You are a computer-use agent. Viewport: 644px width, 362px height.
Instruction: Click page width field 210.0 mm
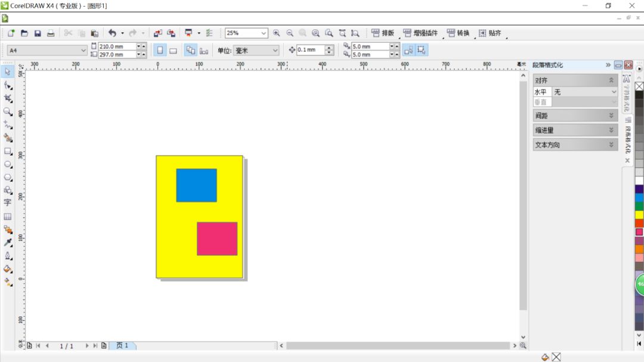(117, 47)
